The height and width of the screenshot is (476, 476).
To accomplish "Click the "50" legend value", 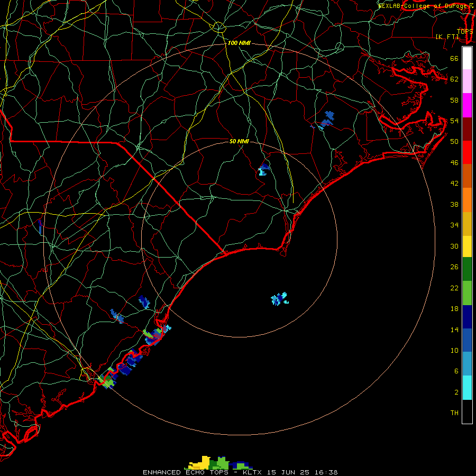I will coord(454,142).
